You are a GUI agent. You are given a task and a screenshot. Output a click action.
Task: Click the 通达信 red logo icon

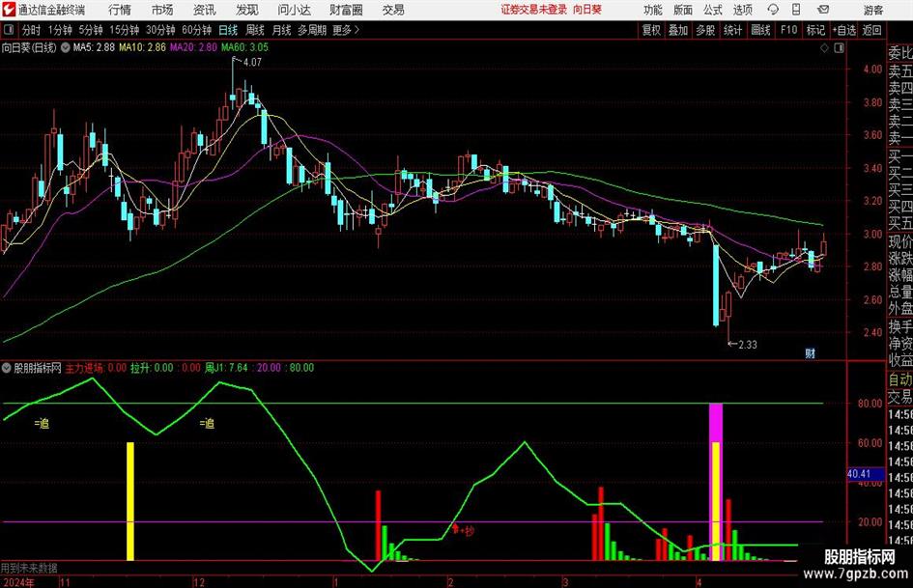coord(8,10)
